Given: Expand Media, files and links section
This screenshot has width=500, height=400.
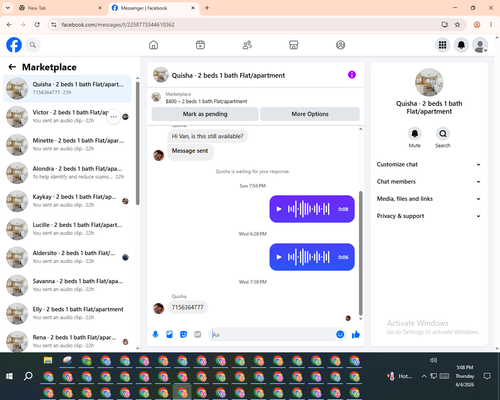Looking at the screenshot, I should [x=429, y=199].
